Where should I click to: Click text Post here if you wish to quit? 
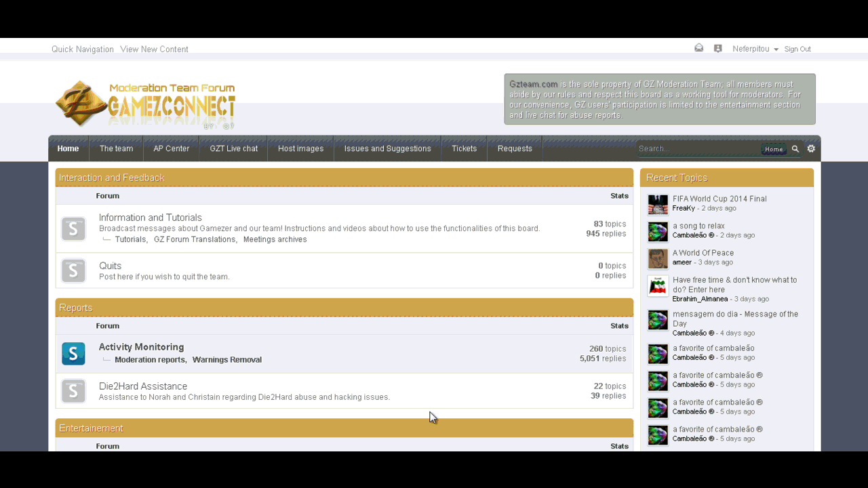point(164,277)
